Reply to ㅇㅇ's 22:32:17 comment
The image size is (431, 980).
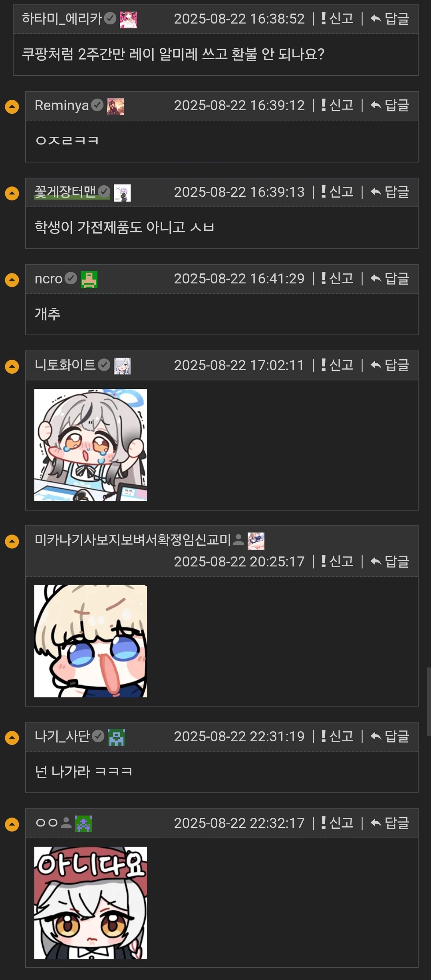click(390, 823)
